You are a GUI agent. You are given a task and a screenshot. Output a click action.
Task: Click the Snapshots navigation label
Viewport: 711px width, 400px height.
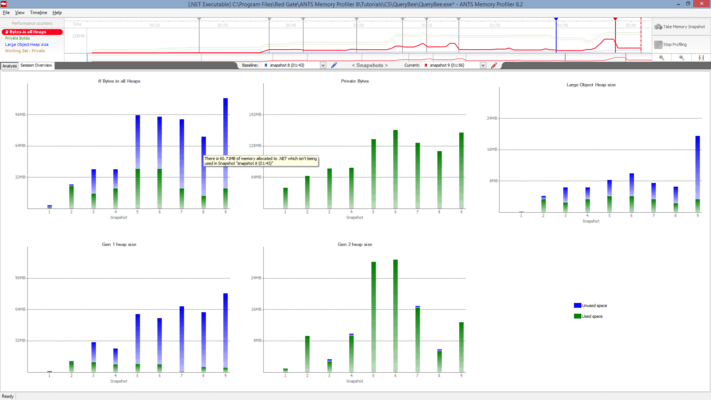(x=370, y=65)
